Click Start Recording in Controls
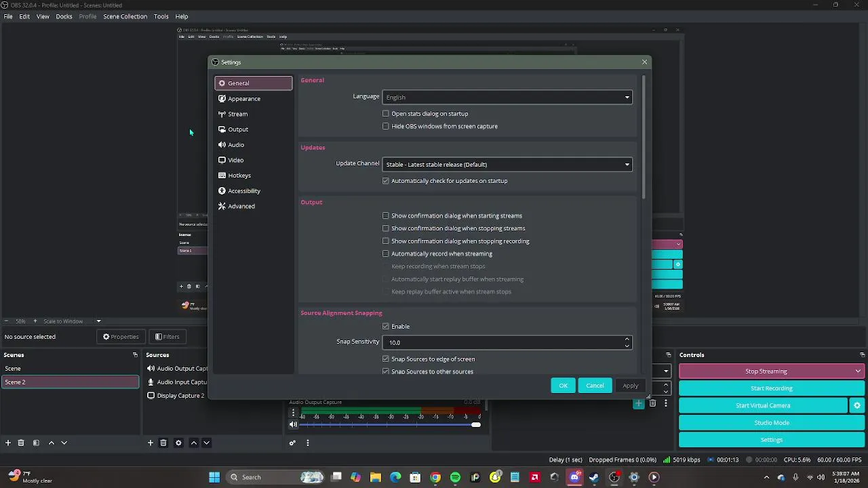 click(772, 388)
